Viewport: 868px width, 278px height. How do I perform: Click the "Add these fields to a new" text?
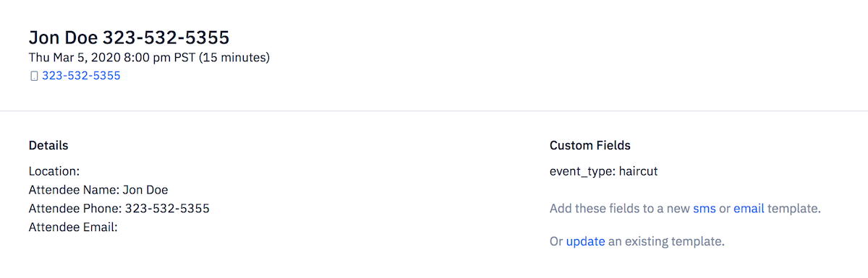tap(620, 209)
